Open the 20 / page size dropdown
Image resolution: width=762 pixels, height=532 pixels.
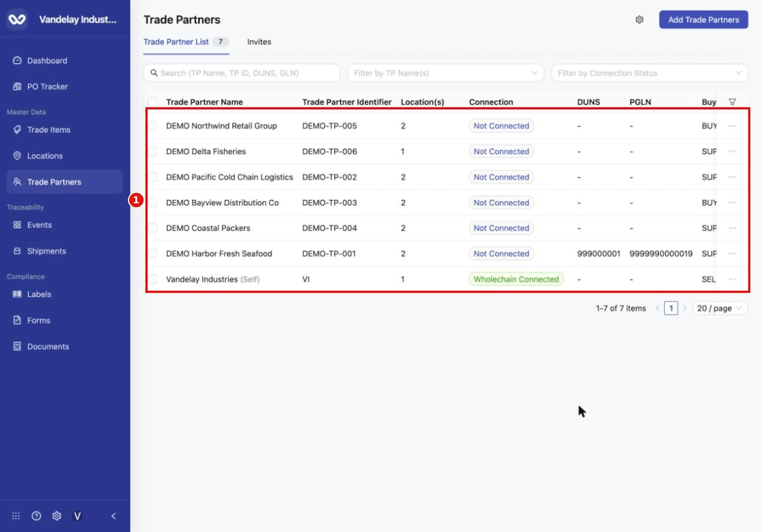720,308
